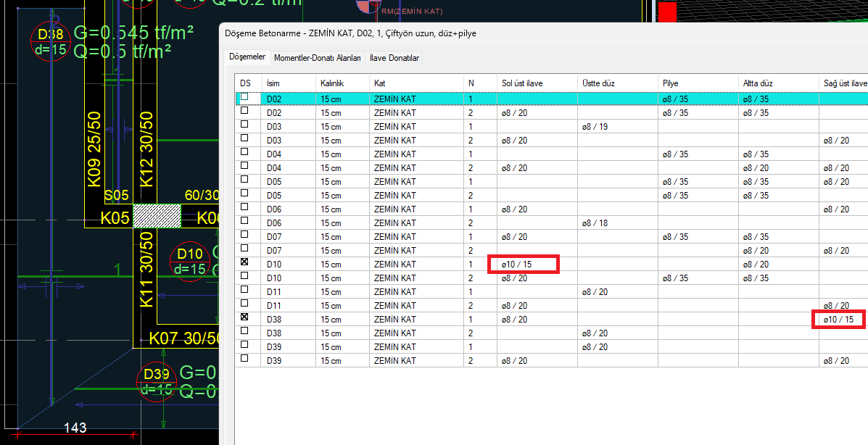Uncheck the checked box in D38 N 1 row
This screenshot has height=445, width=868.
click(x=244, y=317)
